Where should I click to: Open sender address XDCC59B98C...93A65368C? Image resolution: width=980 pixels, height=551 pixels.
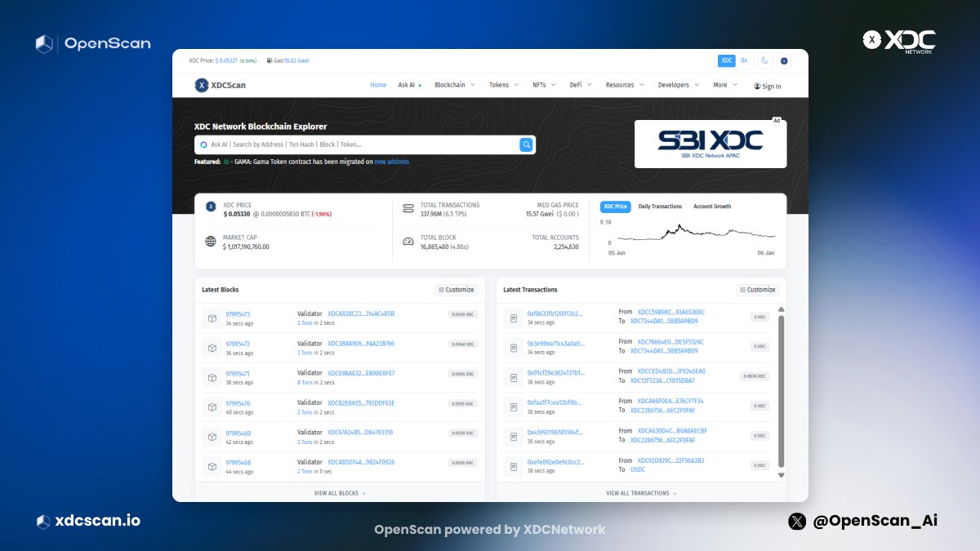pos(671,312)
